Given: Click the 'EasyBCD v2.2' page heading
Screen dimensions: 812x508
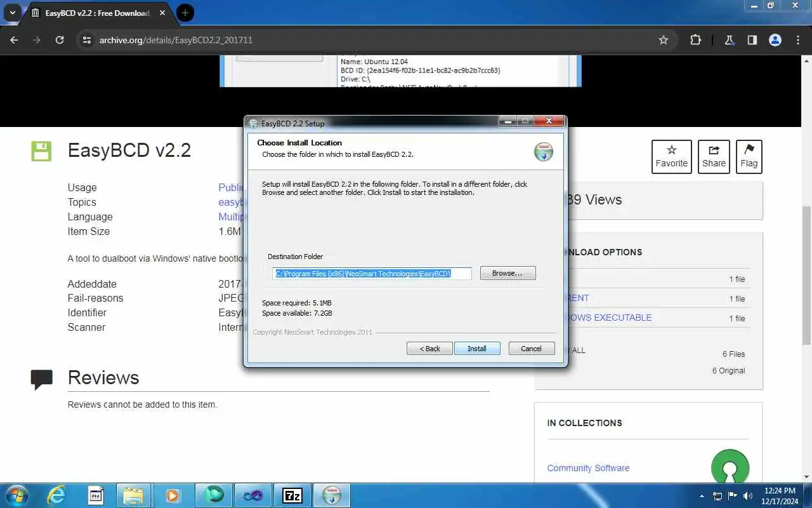Looking at the screenshot, I should (x=129, y=150).
